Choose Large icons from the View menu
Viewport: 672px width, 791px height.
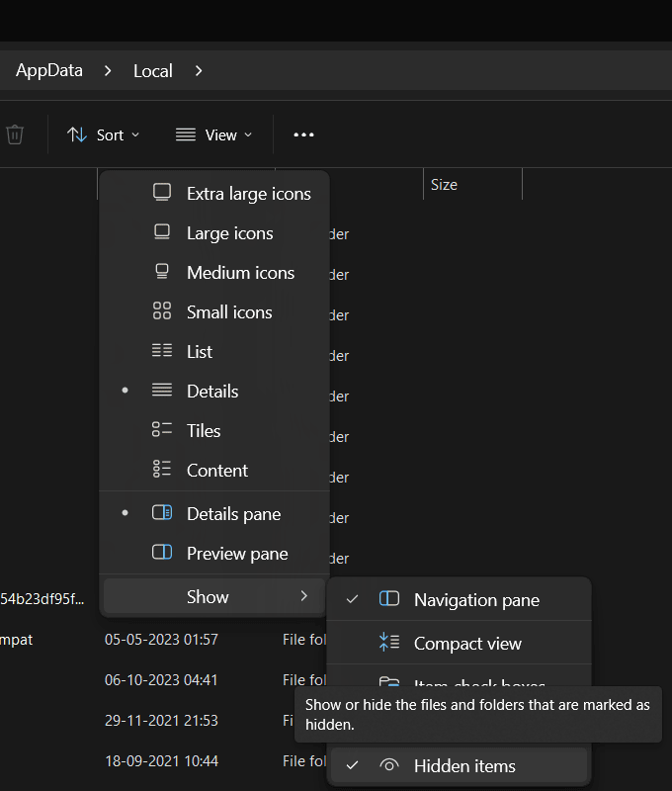(229, 232)
